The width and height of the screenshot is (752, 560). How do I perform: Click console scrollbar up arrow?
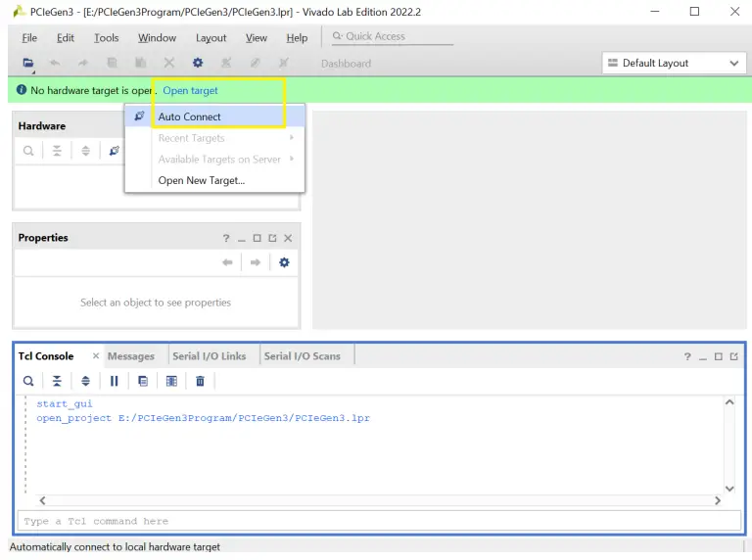point(729,402)
